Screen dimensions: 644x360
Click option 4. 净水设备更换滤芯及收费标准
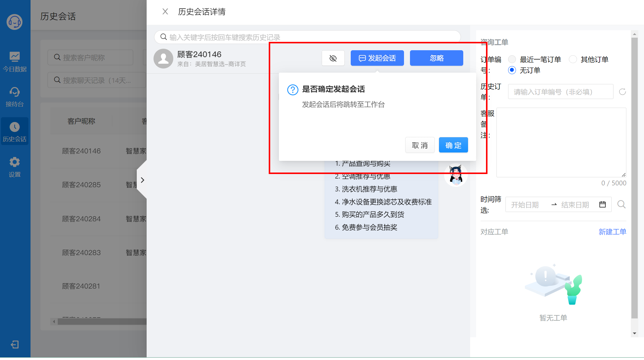383,202
